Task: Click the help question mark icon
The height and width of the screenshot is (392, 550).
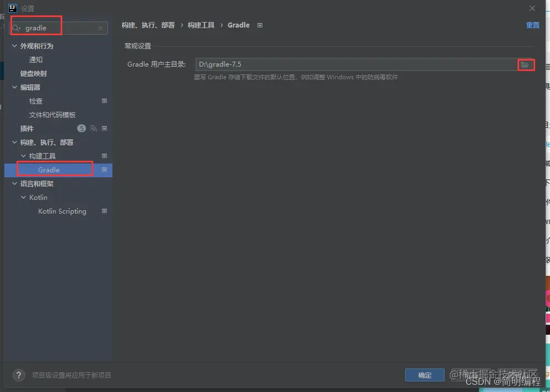Action: (18, 375)
